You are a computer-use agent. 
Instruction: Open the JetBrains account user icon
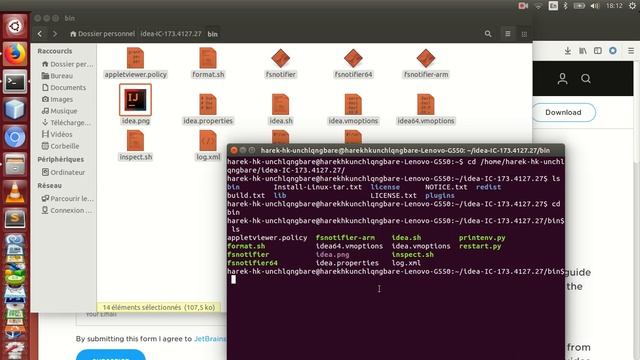[562, 78]
